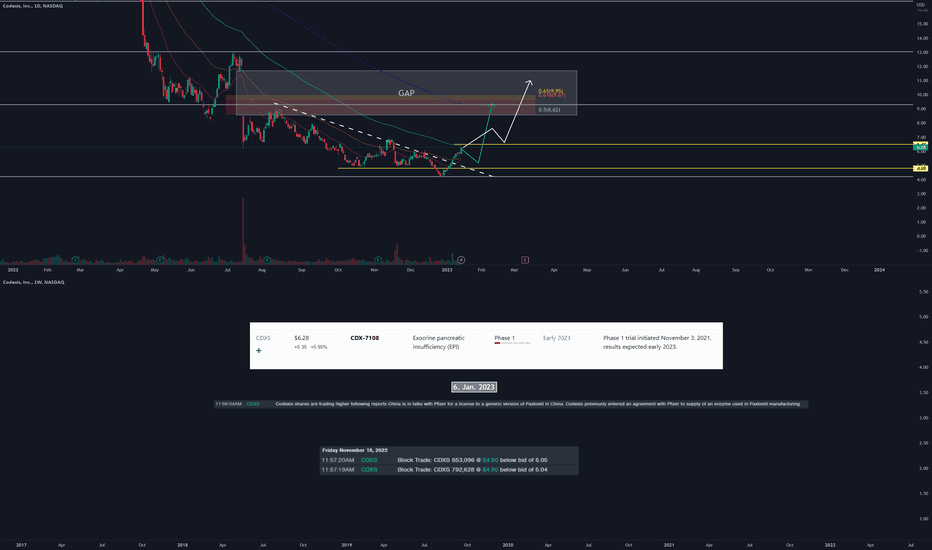The width and height of the screenshot is (932, 550).
Task: Click the earnings marker near May 2022
Action: pos(160,260)
